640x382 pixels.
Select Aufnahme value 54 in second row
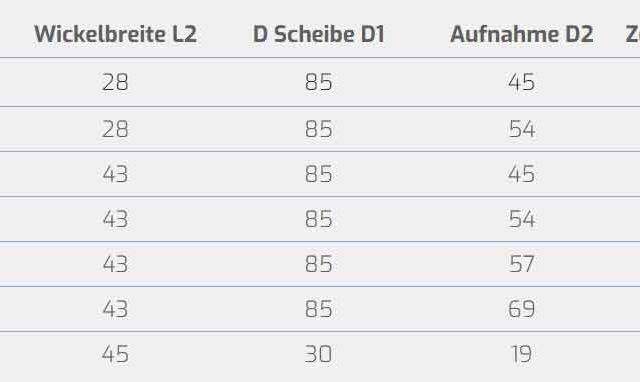[x=522, y=129]
